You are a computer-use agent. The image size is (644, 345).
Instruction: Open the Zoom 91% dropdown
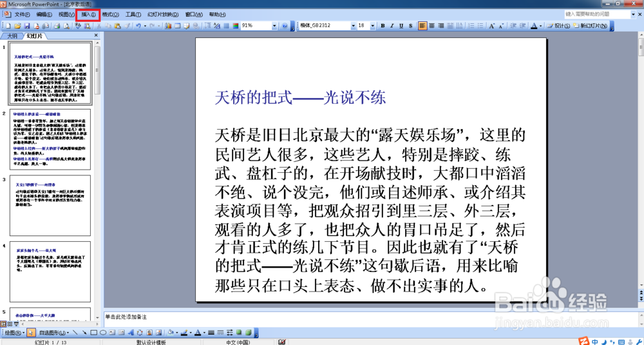tap(274, 26)
